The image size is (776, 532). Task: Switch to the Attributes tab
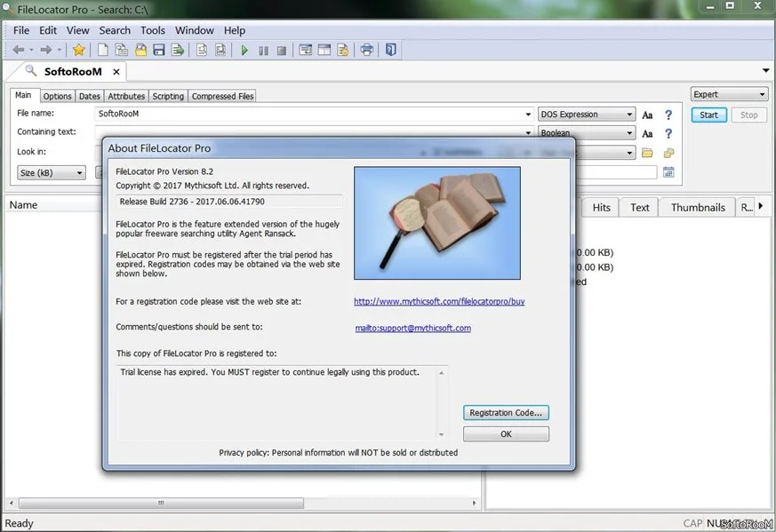tap(126, 97)
